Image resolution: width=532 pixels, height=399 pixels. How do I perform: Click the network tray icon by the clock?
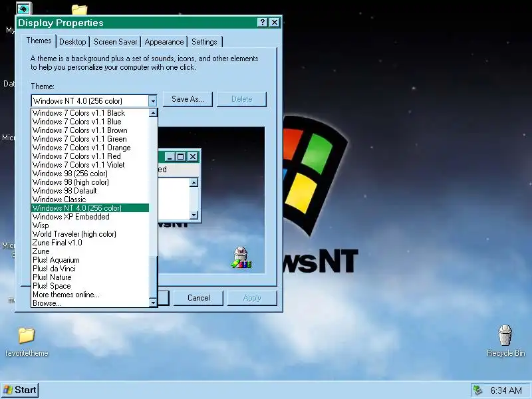pos(477,390)
